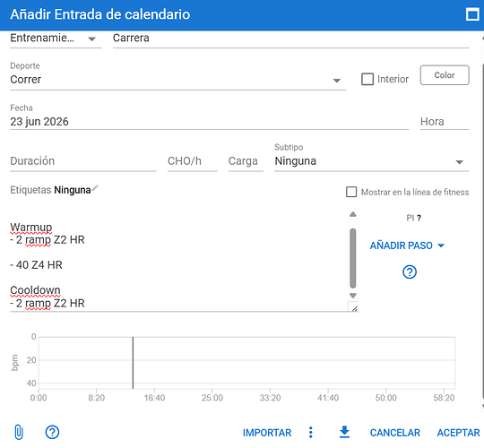
Task: Click the Duración input field
Action: [83, 161]
